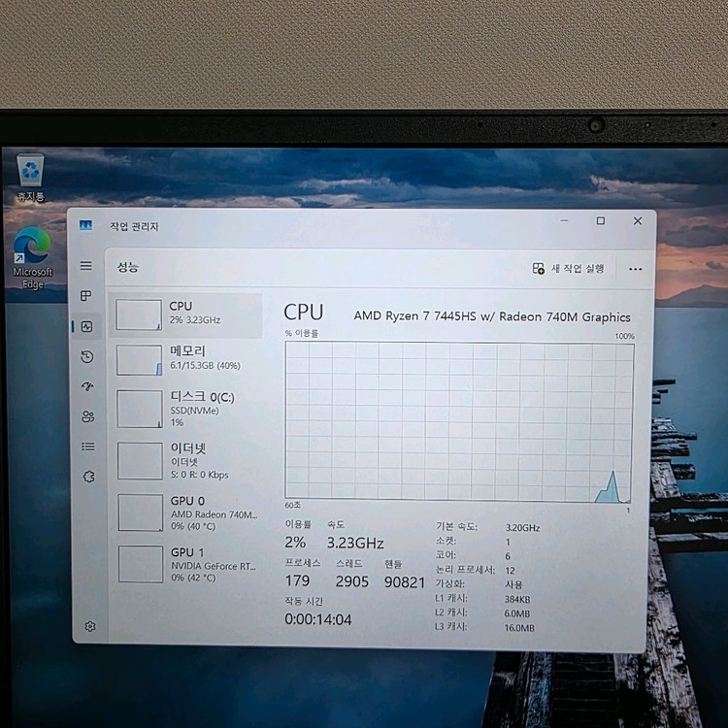This screenshot has width=728, height=728.
Task: Open App history from sidebar
Action: [x=87, y=357]
